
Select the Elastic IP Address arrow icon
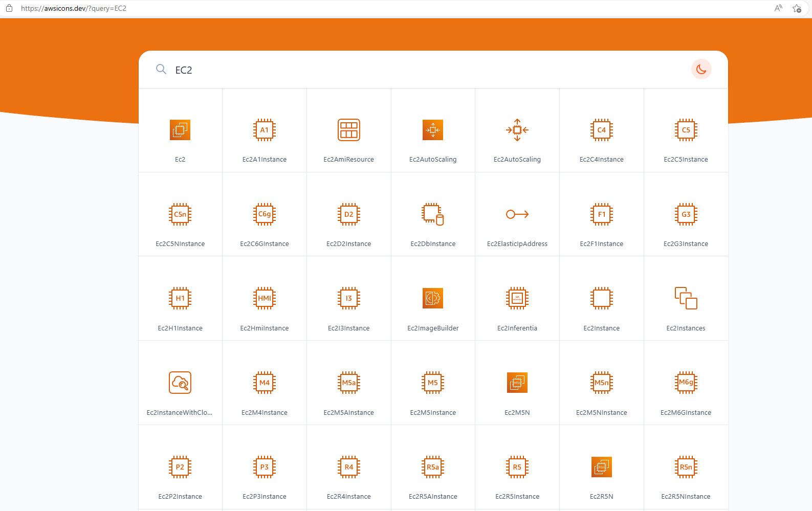[517, 214]
